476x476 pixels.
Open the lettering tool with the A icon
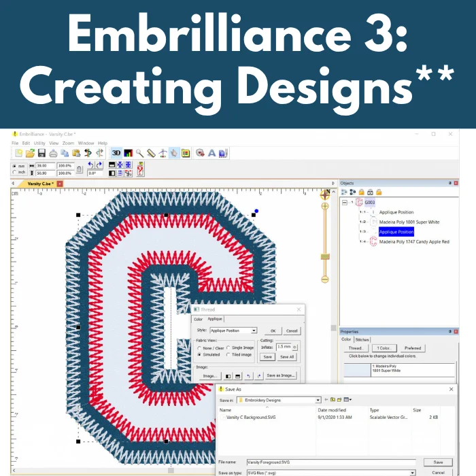[x=211, y=153]
